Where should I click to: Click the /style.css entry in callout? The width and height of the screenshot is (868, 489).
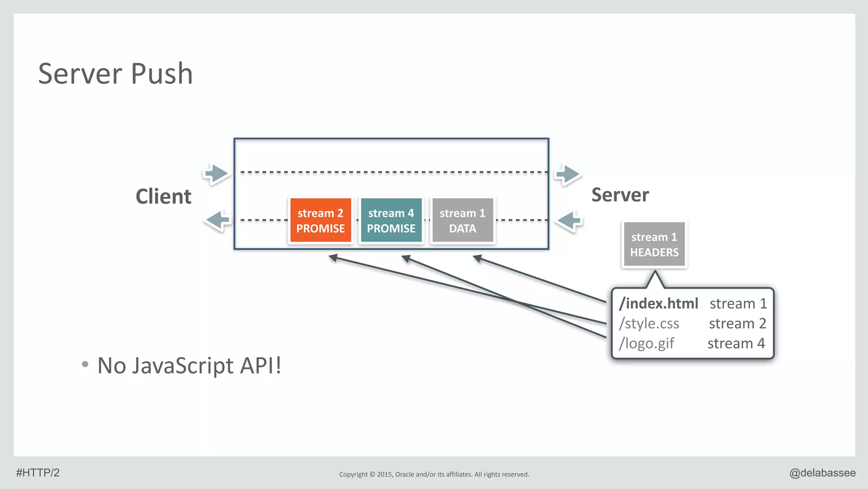click(649, 324)
